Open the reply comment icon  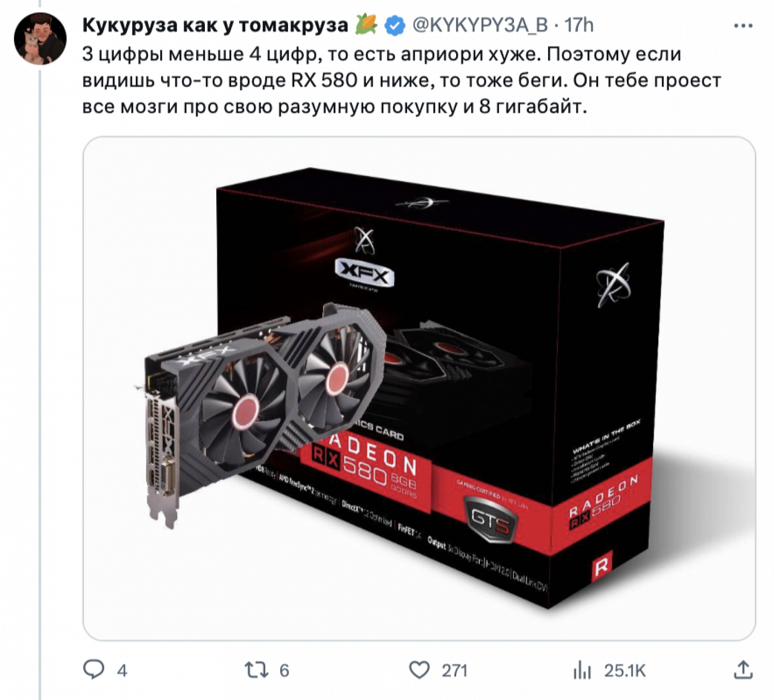pyautogui.click(x=94, y=670)
